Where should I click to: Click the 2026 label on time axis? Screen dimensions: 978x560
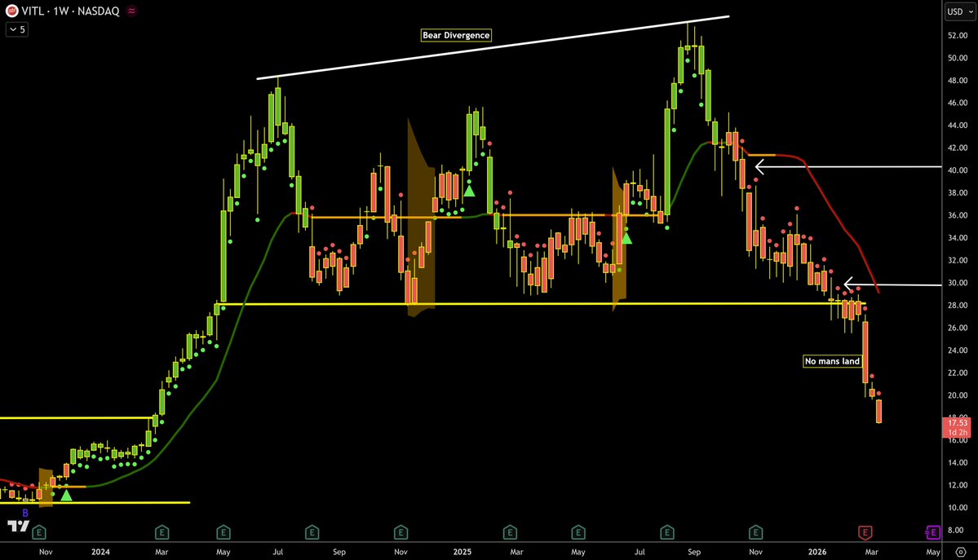tap(817, 552)
